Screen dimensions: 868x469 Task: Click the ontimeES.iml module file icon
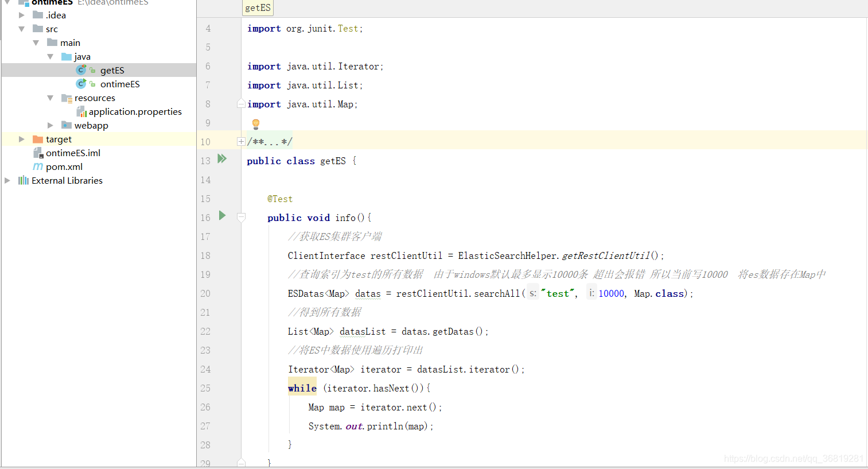[38, 153]
